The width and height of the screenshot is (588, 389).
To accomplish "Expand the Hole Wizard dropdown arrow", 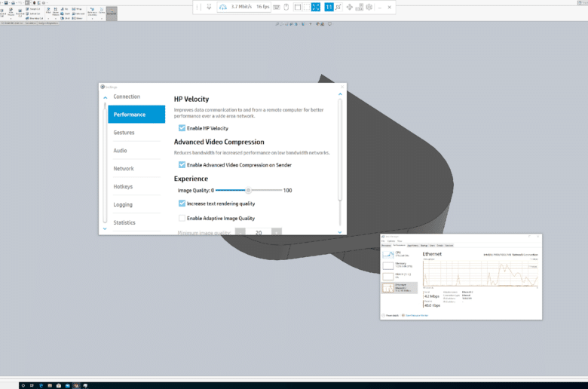I will (11, 19).
